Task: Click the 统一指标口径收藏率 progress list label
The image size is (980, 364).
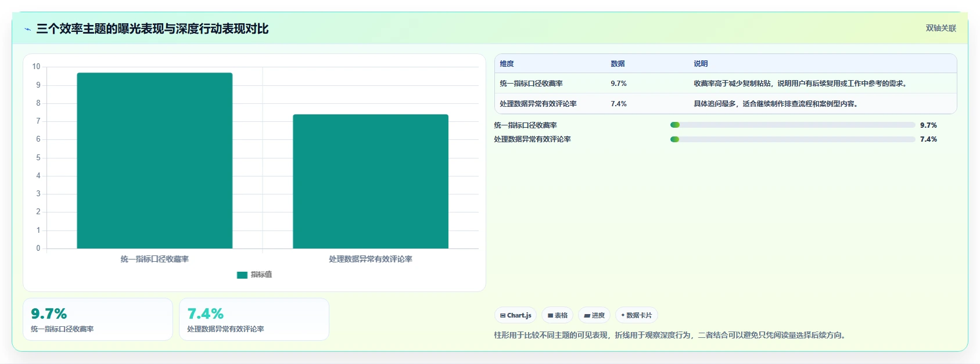Action: [x=526, y=125]
